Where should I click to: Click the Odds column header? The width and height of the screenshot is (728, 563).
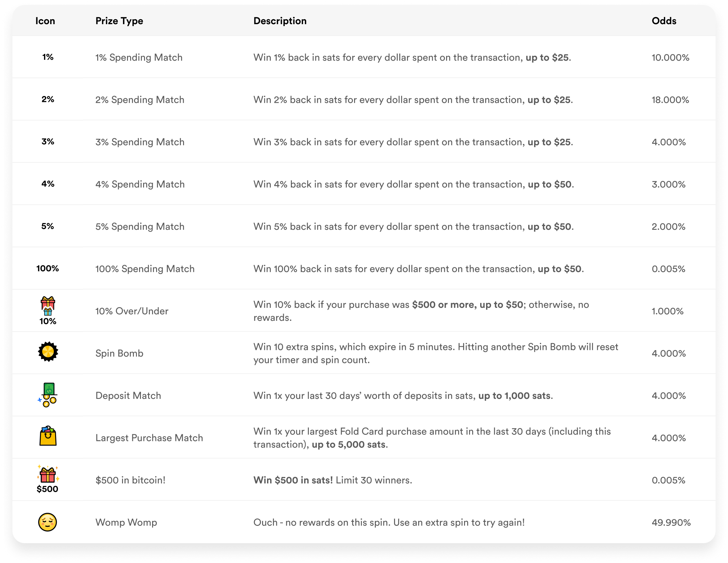664,21
